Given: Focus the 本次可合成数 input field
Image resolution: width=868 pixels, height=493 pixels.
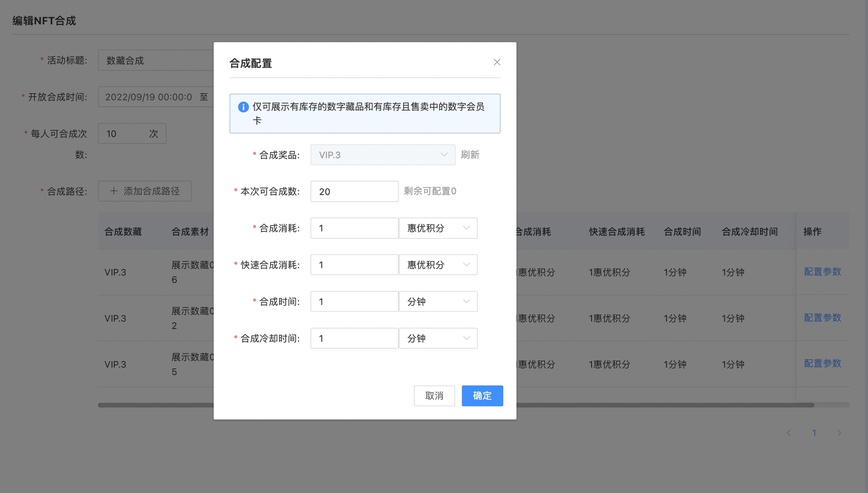Looking at the screenshot, I should tap(354, 192).
